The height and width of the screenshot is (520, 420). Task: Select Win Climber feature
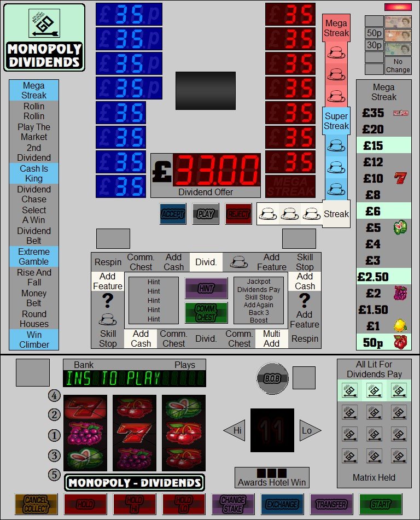(x=34, y=339)
